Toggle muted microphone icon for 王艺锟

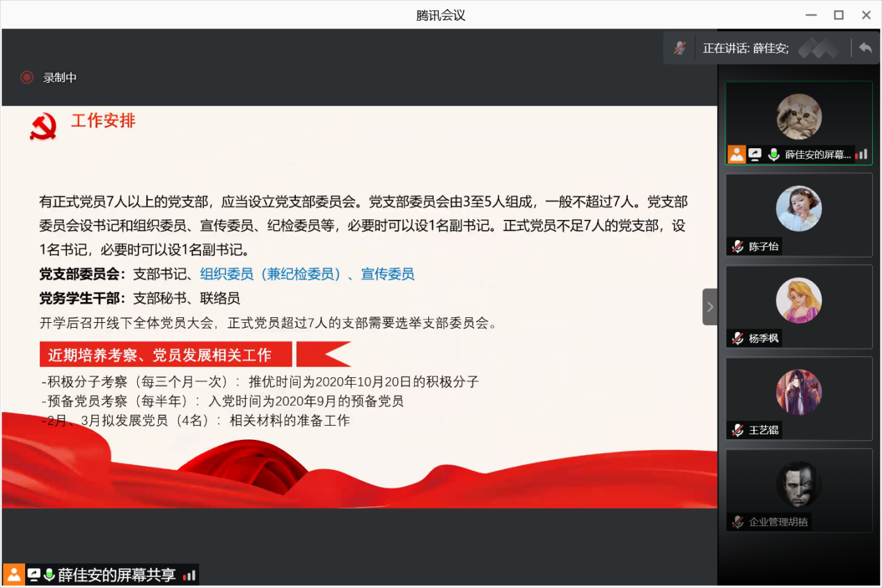click(738, 430)
